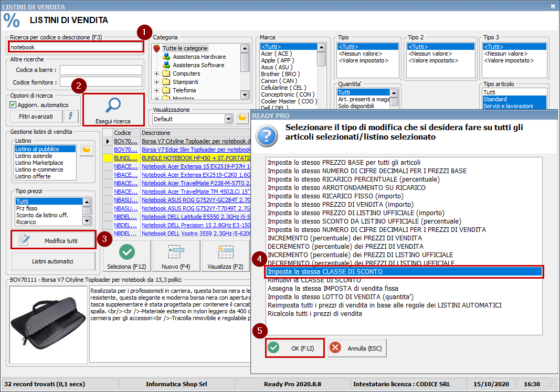Select Acer ( ACE ) in Marca list
The height and width of the screenshot is (392, 560).
277,54
